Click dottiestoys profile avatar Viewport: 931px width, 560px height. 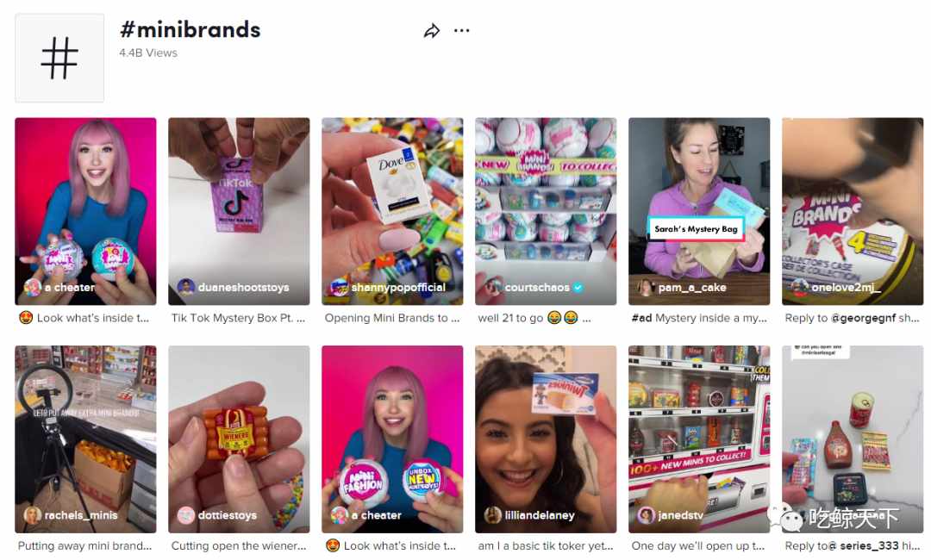pyautogui.click(x=186, y=515)
